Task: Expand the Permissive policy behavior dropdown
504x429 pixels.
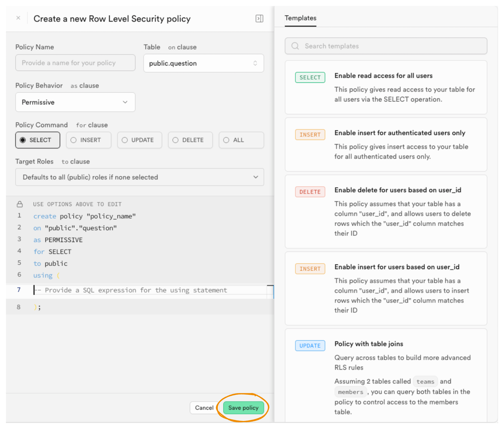Action: coord(75,102)
